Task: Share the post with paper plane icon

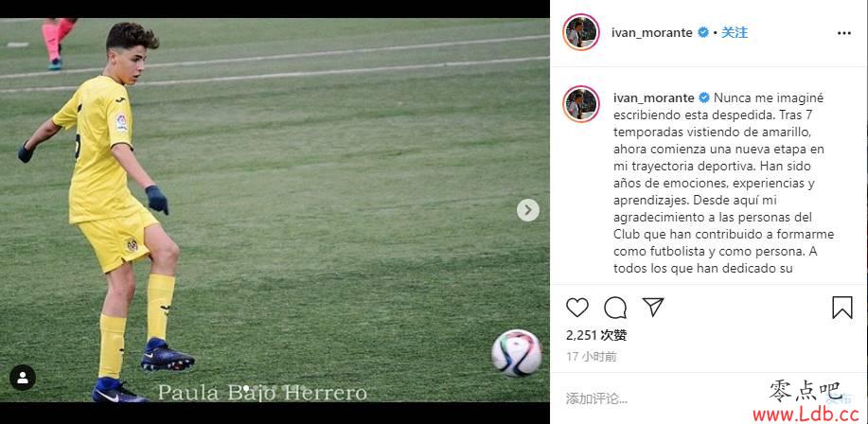Action: (653, 308)
